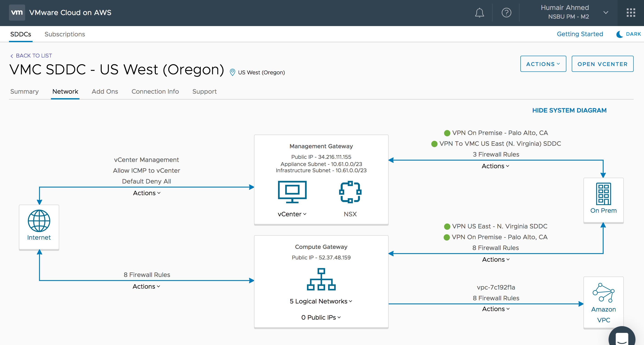
Task: Open the ACTIONS dropdown button
Action: (543, 64)
